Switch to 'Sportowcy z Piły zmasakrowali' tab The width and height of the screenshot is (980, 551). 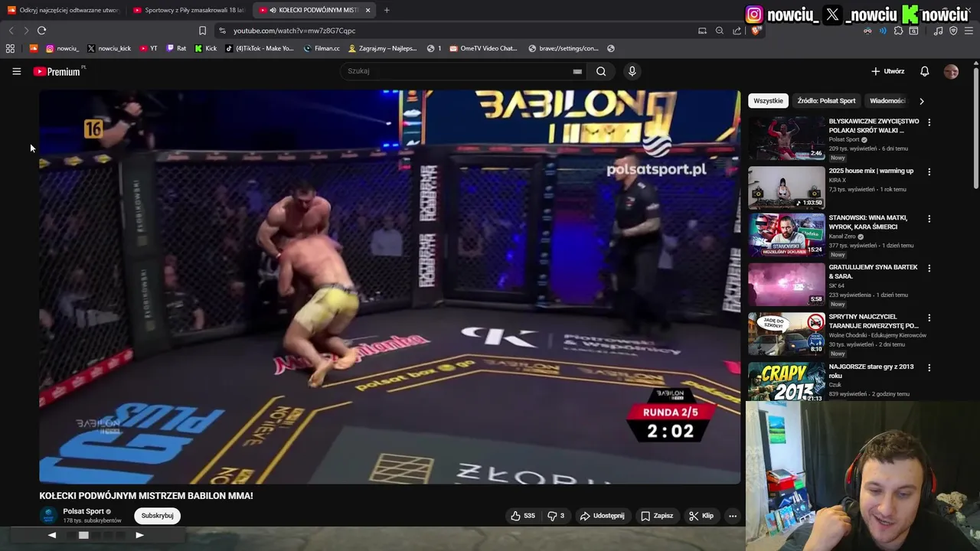coord(188,10)
